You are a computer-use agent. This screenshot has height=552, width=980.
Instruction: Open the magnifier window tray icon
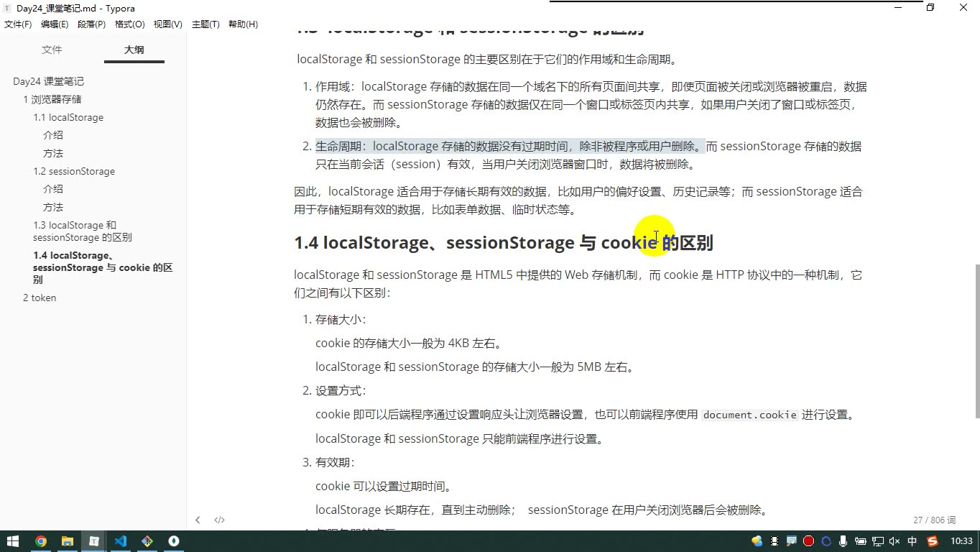pos(792,541)
